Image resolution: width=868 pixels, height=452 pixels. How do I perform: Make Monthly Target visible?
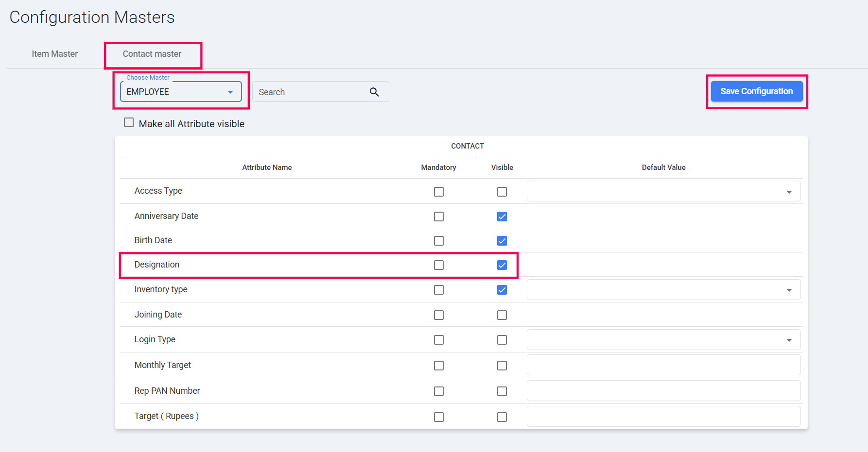pos(502,366)
